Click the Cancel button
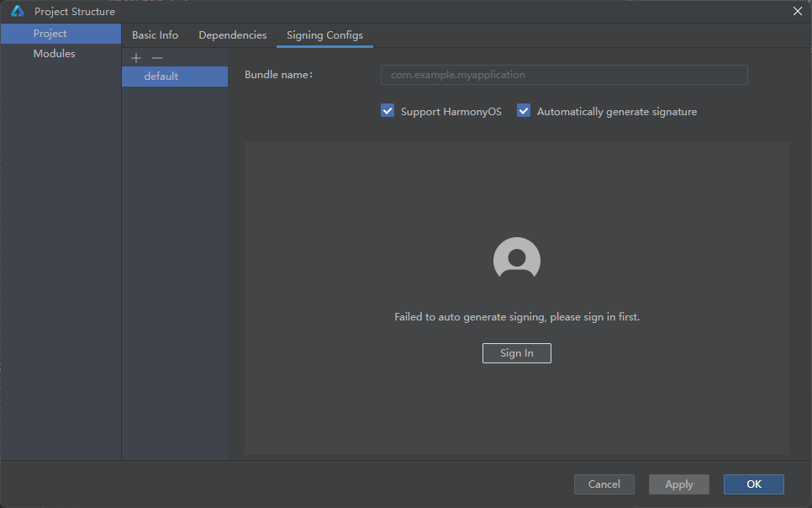 [604, 484]
